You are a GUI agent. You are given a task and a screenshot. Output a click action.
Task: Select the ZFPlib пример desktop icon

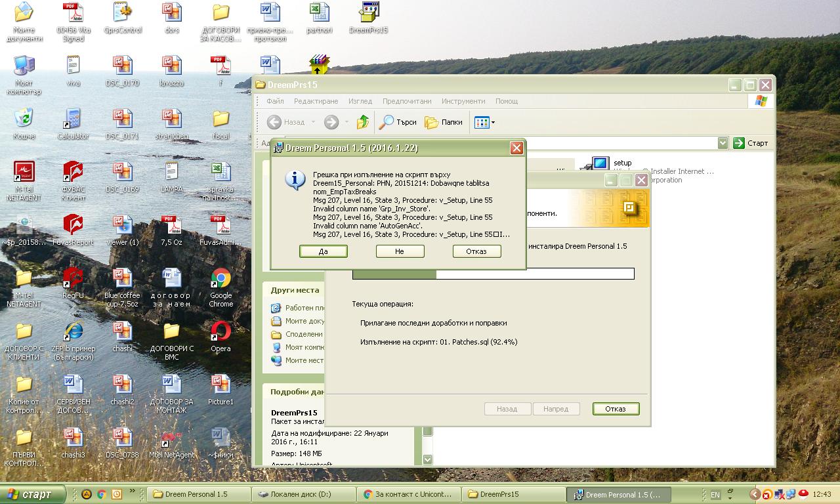point(73,341)
